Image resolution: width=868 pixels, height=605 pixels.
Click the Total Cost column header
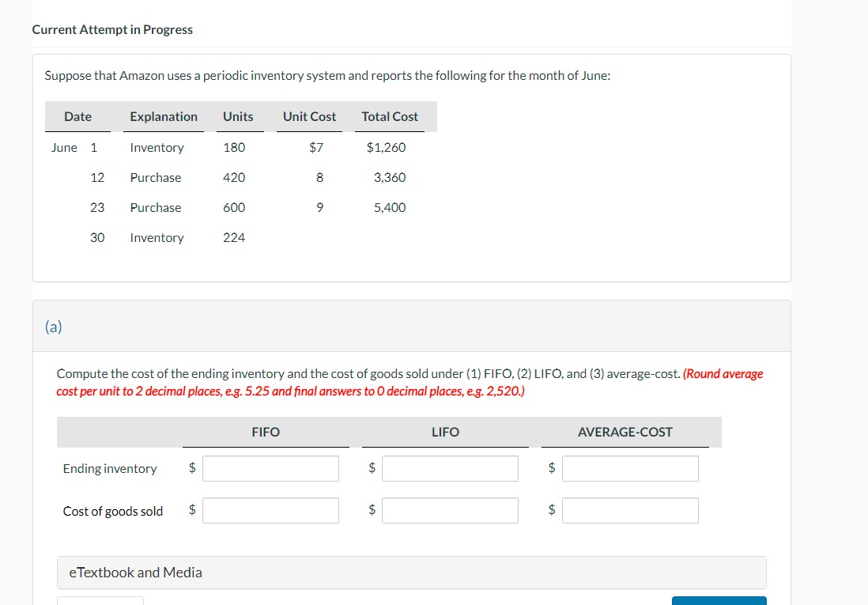pyautogui.click(x=390, y=116)
